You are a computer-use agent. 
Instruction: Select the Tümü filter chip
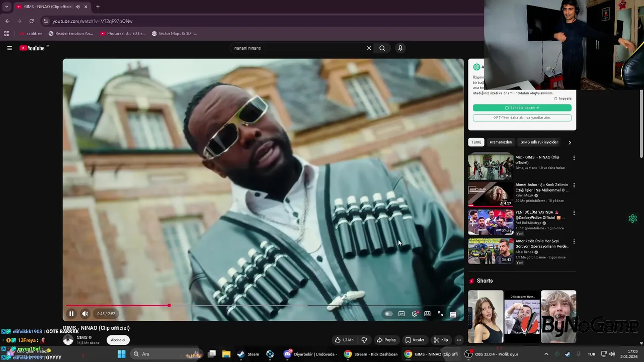(476, 142)
